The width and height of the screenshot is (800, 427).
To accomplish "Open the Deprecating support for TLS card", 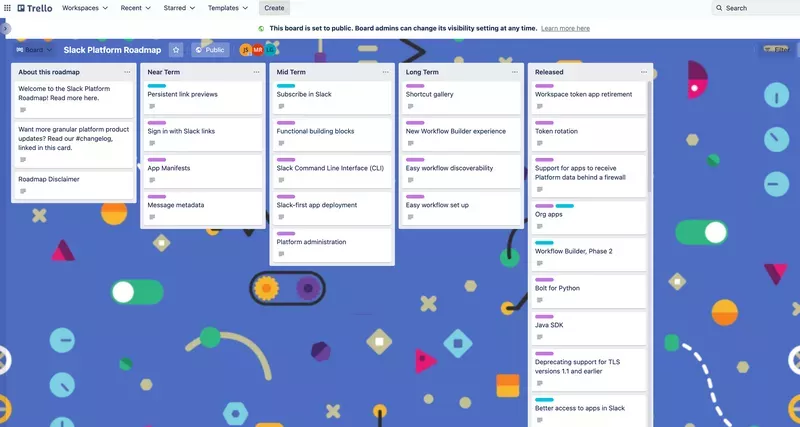I will click(589, 370).
